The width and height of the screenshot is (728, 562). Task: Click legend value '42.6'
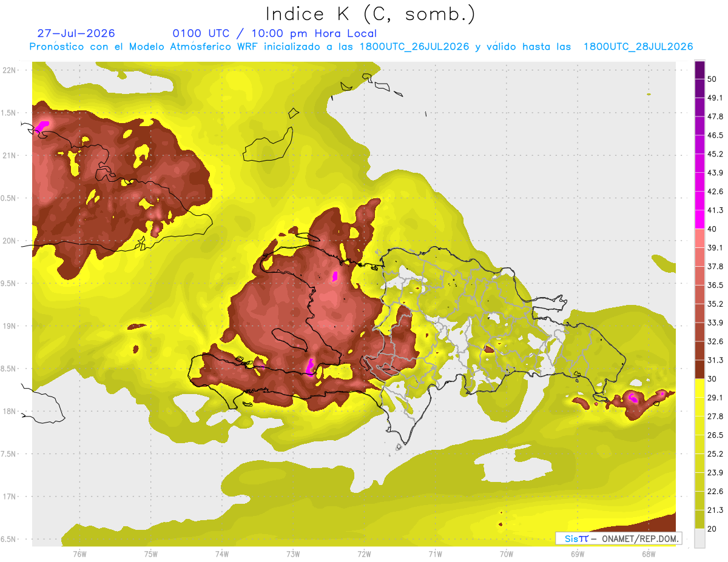pyautogui.click(x=715, y=192)
